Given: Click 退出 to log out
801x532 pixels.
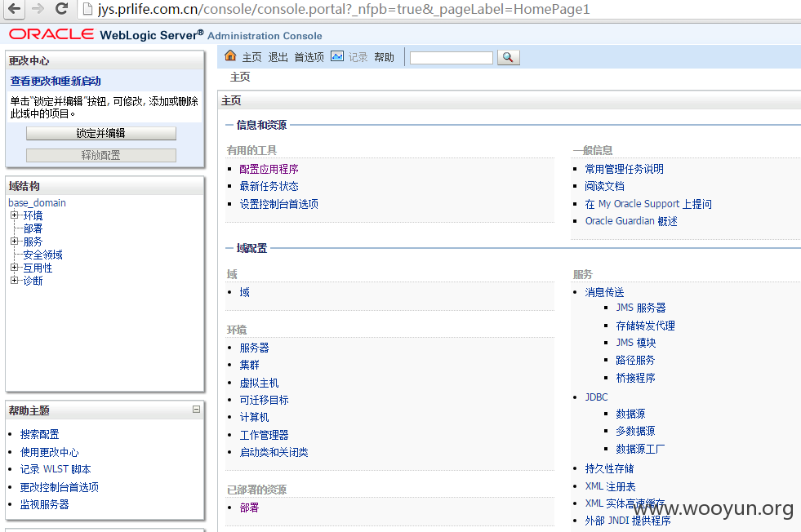Looking at the screenshot, I should tap(278, 57).
